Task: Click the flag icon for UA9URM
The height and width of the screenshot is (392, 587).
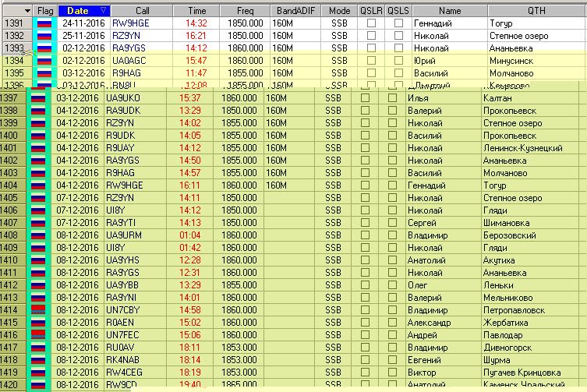Action: click(x=38, y=235)
